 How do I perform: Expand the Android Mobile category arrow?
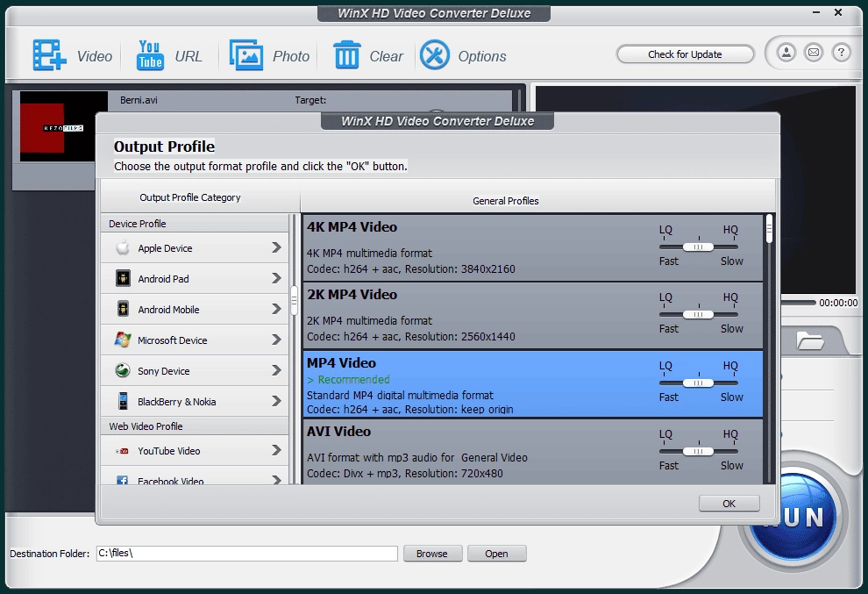pyautogui.click(x=276, y=309)
